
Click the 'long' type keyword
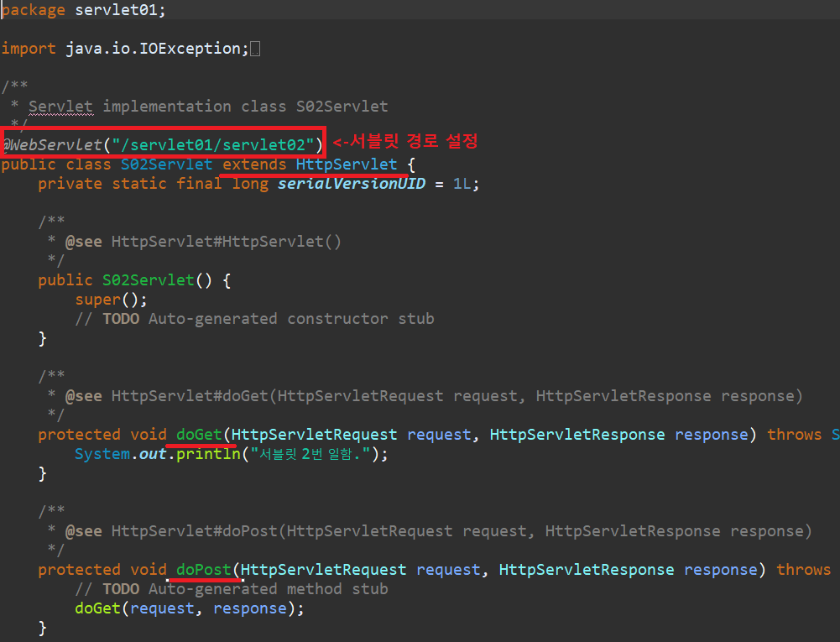250,184
